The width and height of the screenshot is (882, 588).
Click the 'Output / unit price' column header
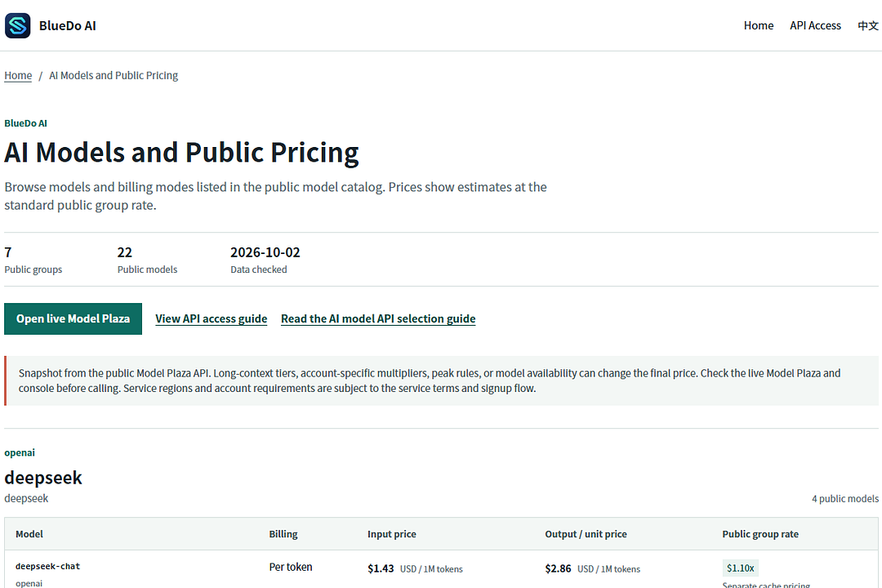(586, 534)
